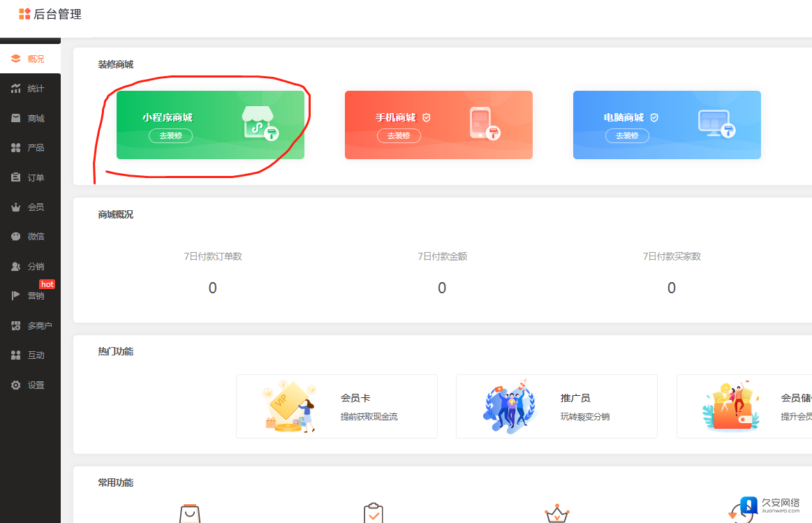Click the 装修商城 section heading

point(115,65)
